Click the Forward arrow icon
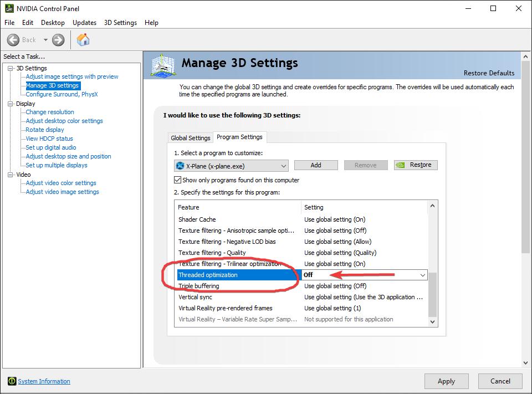Image resolution: width=532 pixels, height=394 pixels. [58, 40]
